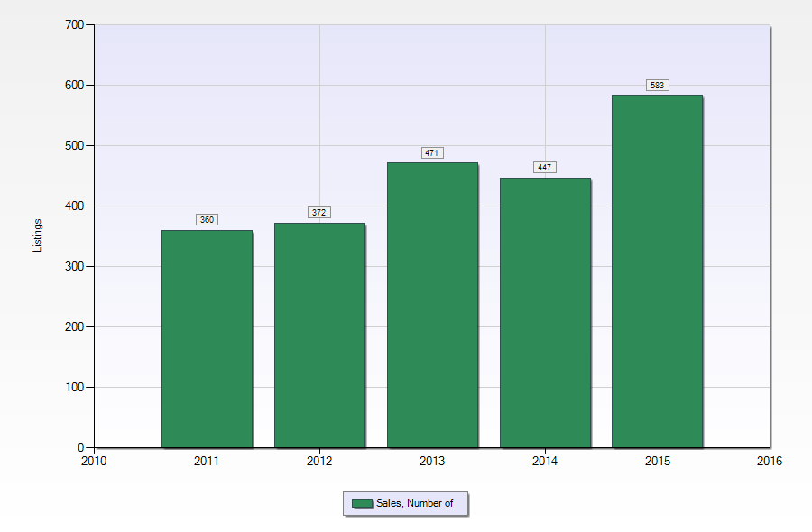Click the 471 data label
This screenshot has width=812, height=532.
[432, 152]
